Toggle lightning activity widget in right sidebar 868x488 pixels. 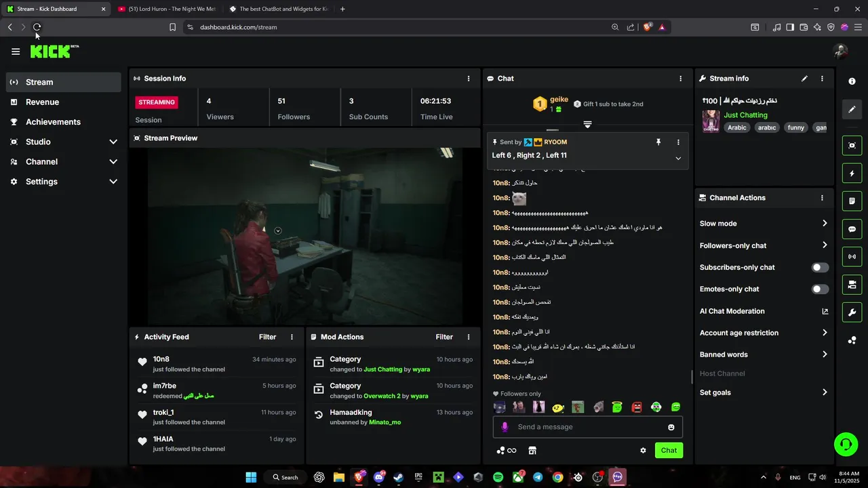852,174
